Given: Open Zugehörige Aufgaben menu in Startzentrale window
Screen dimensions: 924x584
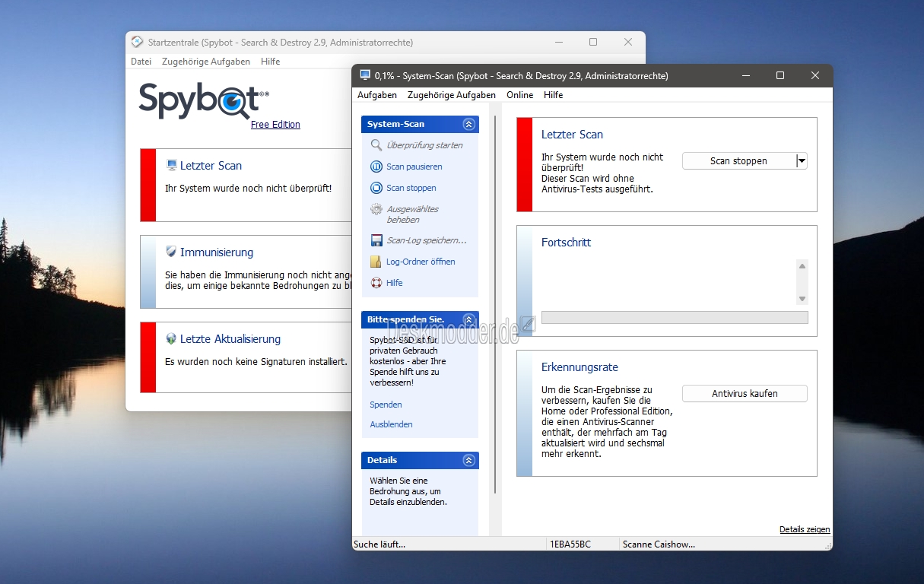Looking at the screenshot, I should [x=206, y=62].
